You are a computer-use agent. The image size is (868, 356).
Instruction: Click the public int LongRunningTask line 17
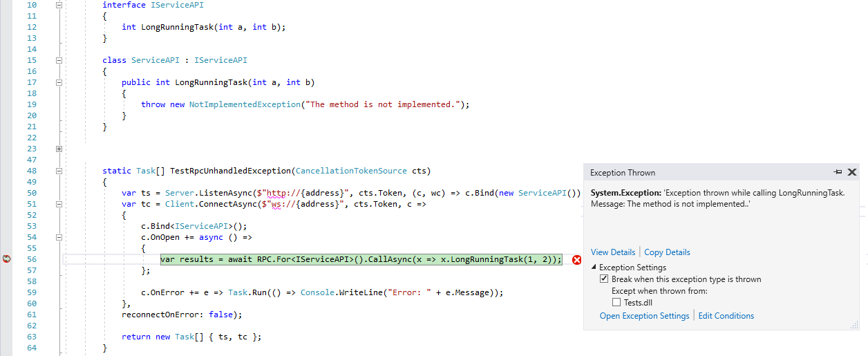(218, 82)
